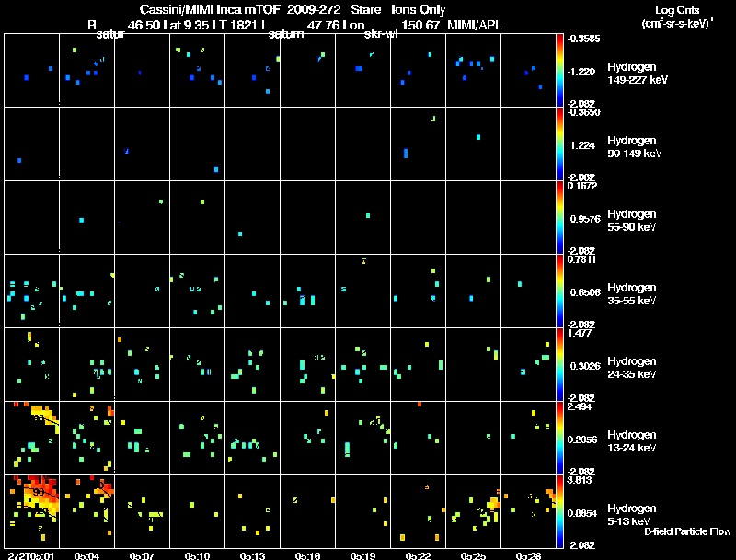736x560 pixels.
Task: Click the Hydrogen 90-149 keV row label
Action: tap(634, 147)
